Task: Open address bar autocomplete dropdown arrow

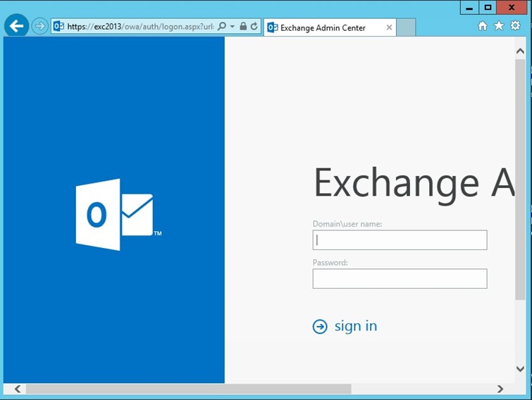Action: (x=233, y=26)
